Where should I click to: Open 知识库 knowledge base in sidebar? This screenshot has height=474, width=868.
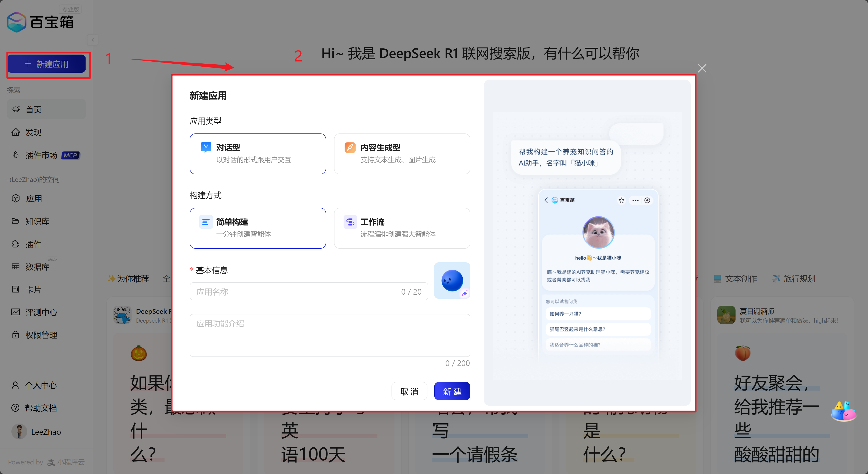click(x=37, y=221)
